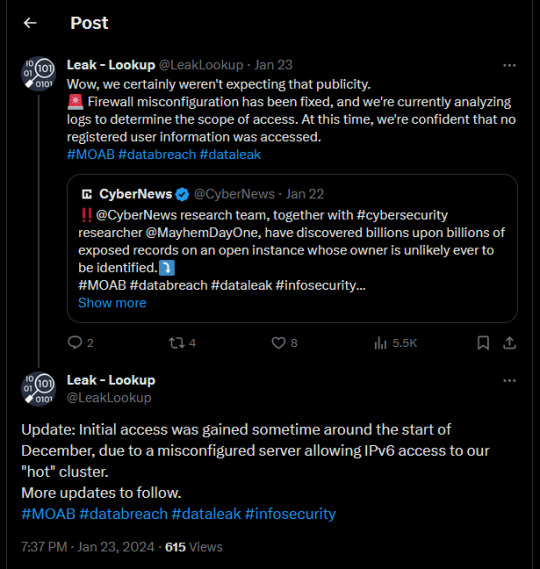Go back using the left arrow
This screenshot has height=569, width=540.
click(30, 23)
